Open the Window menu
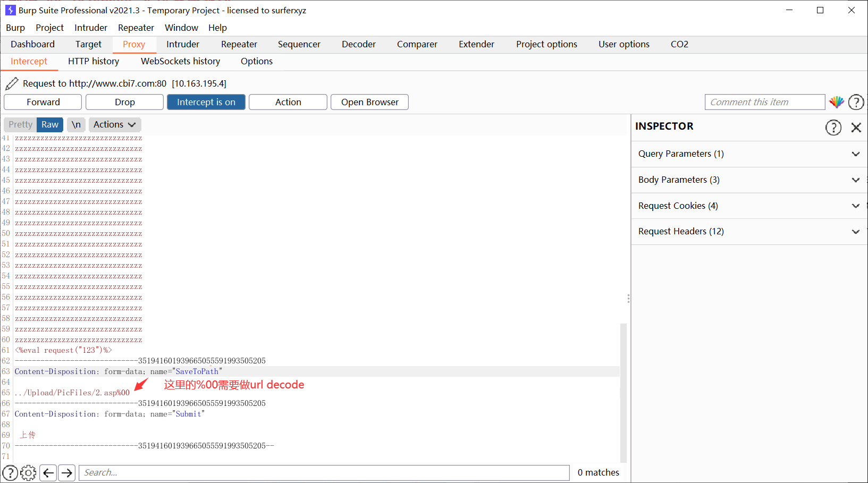The width and height of the screenshot is (868, 483). pos(181,28)
